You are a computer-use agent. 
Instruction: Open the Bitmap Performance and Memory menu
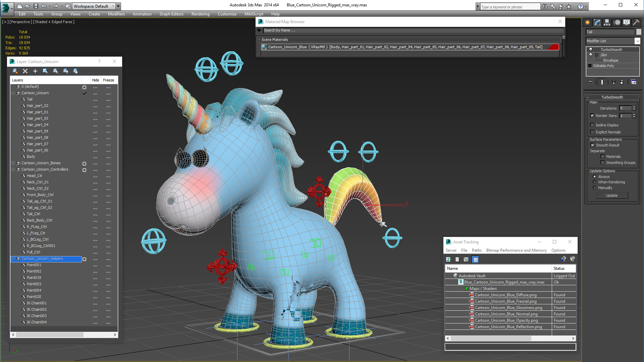pyautogui.click(x=516, y=250)
